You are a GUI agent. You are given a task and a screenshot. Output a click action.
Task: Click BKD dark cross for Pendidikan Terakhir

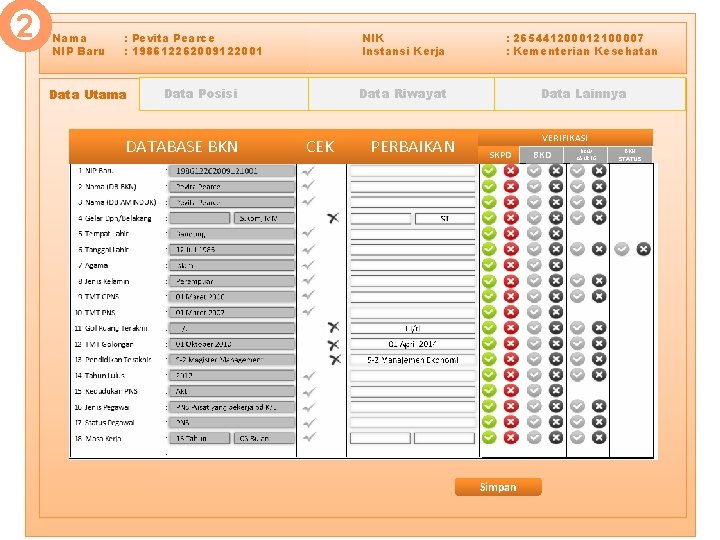point(556,359)
